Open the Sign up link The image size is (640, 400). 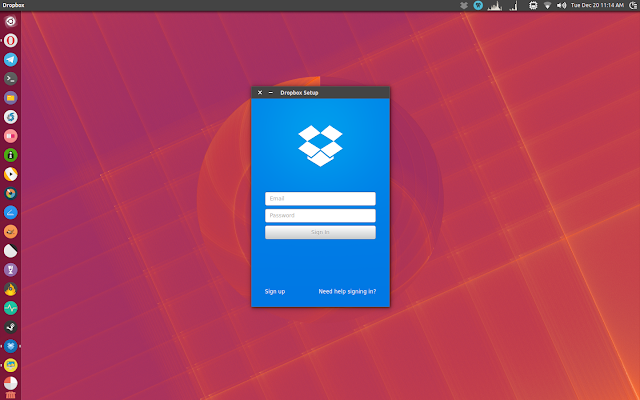(275, 291)
